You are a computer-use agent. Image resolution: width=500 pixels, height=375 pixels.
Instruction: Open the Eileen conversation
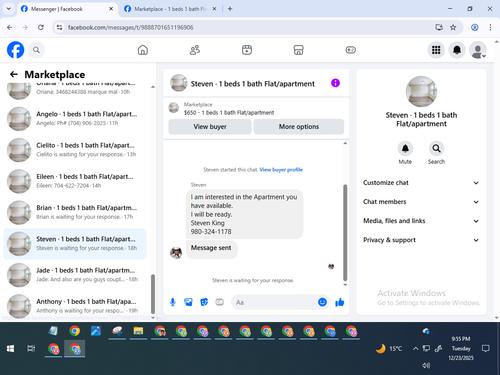[75, 181]
